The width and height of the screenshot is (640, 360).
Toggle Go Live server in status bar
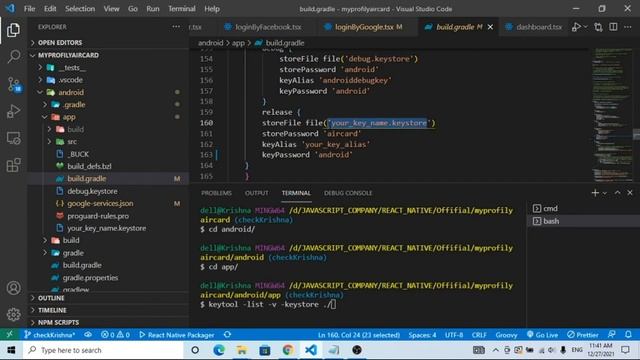click(542, 335)
